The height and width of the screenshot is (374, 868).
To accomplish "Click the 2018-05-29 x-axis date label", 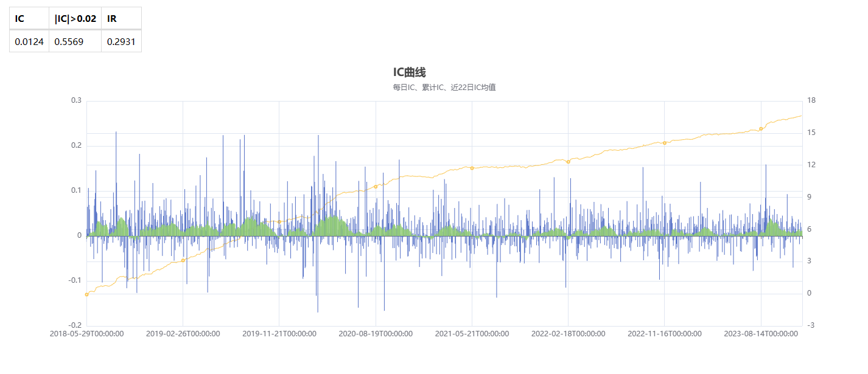I will tap(86, 334).
